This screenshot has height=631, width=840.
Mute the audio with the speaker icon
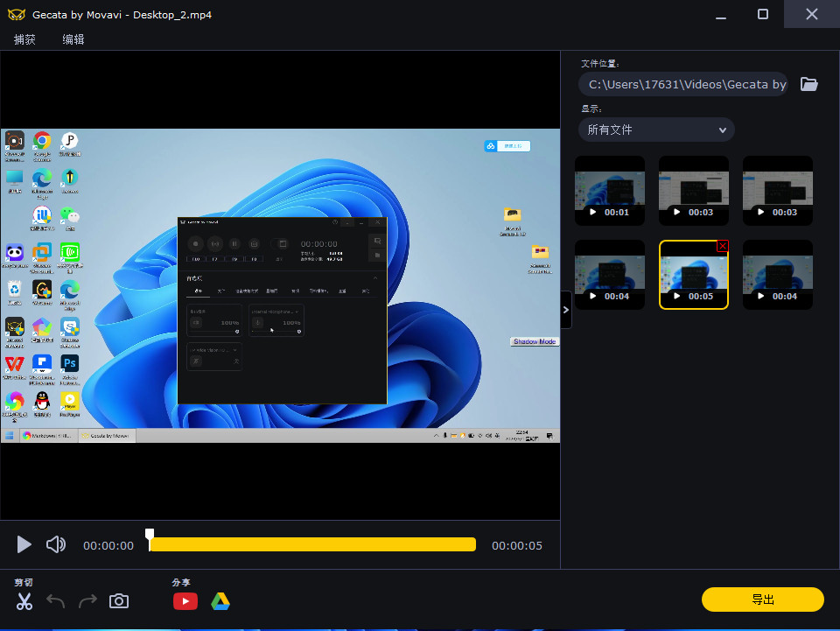[x=56, y=545]
